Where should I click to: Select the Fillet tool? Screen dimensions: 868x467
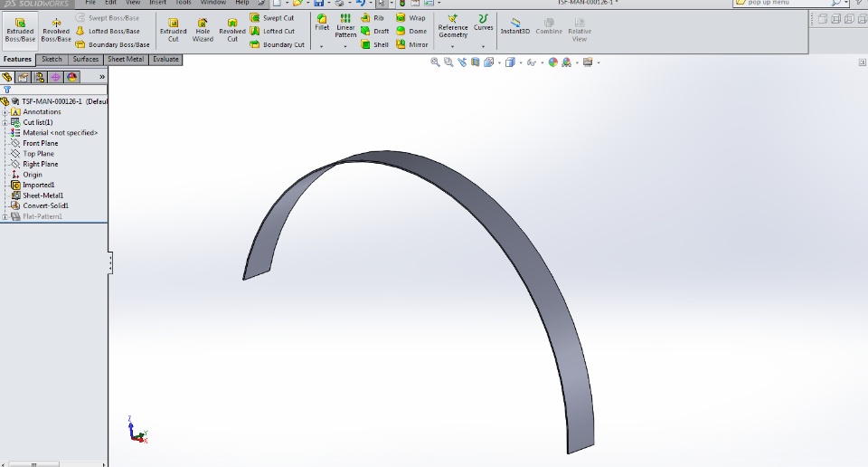click(x=322, y=24)
